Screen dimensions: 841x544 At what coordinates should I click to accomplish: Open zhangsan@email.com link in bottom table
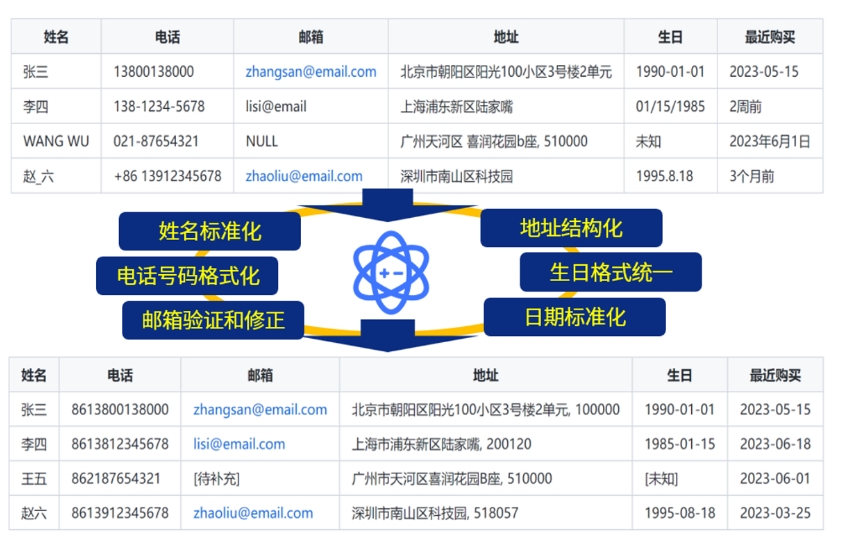[x=260, y=410]
